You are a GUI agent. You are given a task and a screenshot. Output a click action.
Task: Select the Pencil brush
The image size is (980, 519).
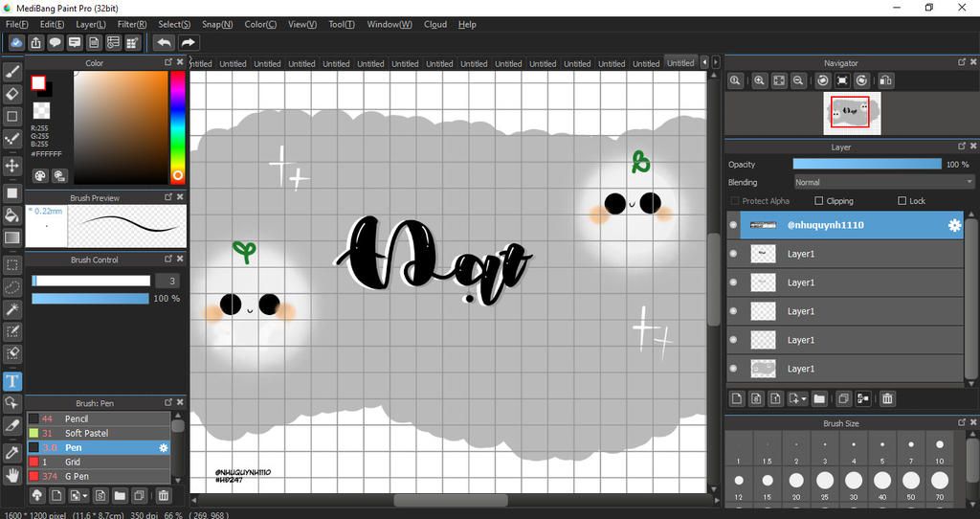[99, 418]
